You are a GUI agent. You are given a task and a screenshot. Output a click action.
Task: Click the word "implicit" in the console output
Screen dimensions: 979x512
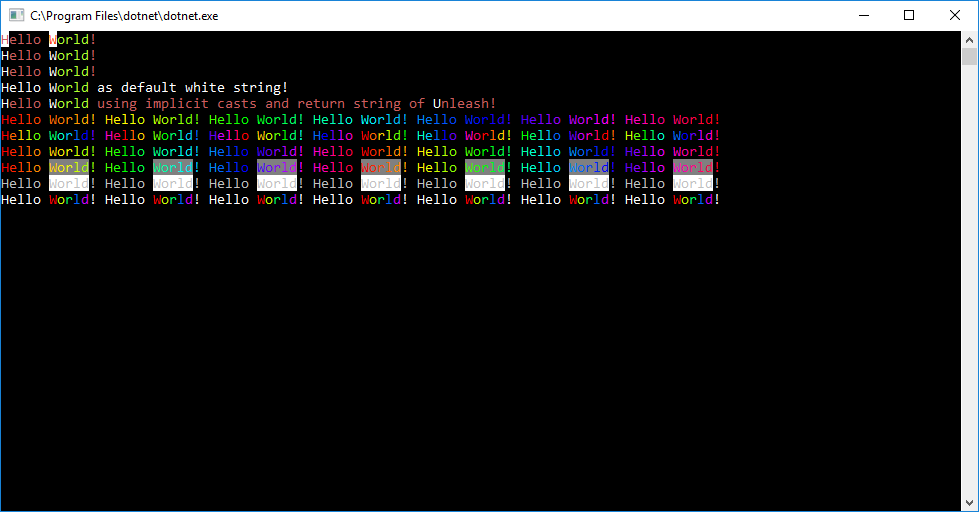pos(177,104)
